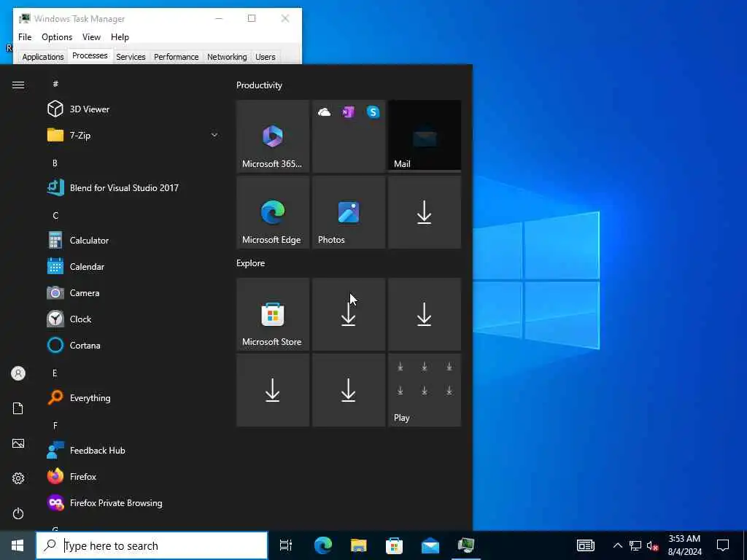Jump to letters via the # header

[x=55, y=84]
